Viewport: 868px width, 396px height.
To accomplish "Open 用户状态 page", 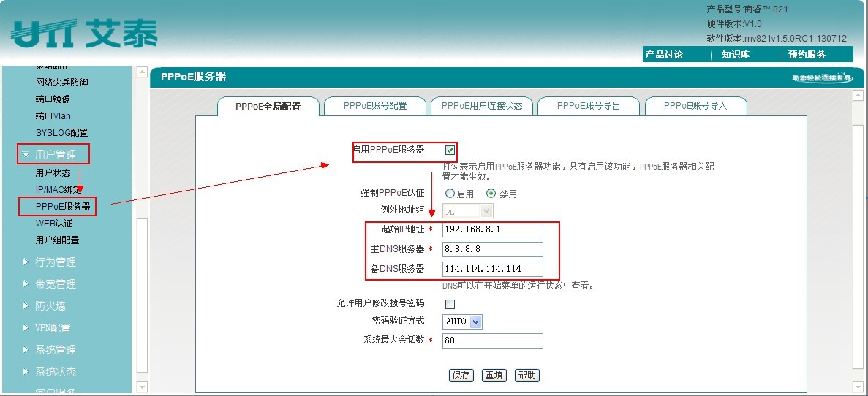I will pyautogui.click(x=53, y=173).
